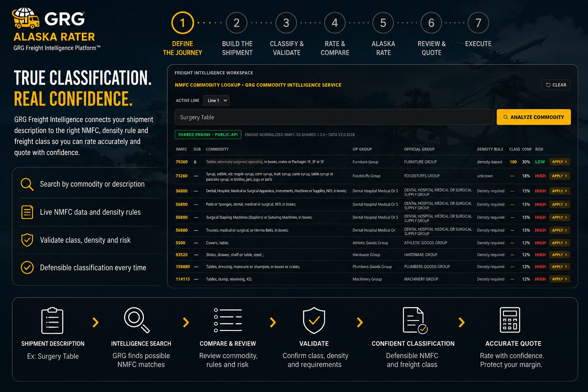
Task: Click NMFC number 114115
Action: (183, 279)
